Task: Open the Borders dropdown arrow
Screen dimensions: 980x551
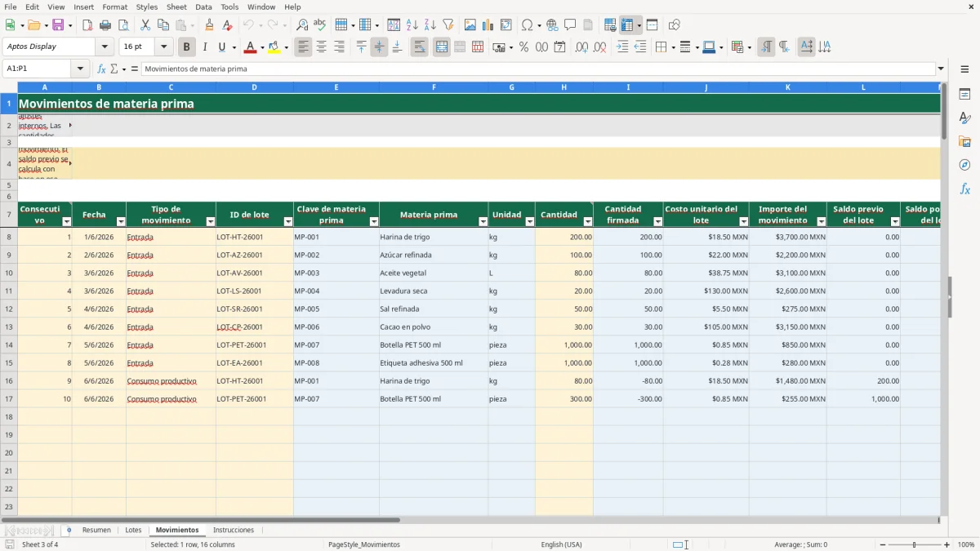Action: (672, 47)
